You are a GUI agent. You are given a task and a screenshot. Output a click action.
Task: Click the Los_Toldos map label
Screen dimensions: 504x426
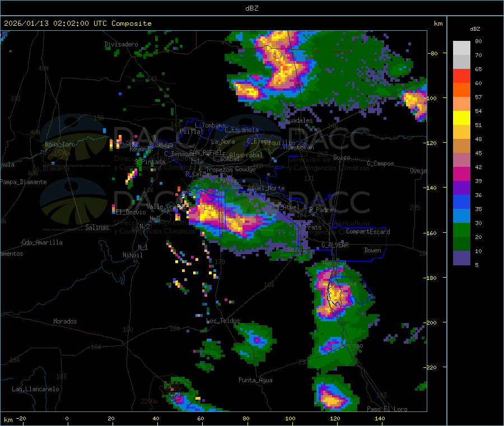[x=223, y=321]
